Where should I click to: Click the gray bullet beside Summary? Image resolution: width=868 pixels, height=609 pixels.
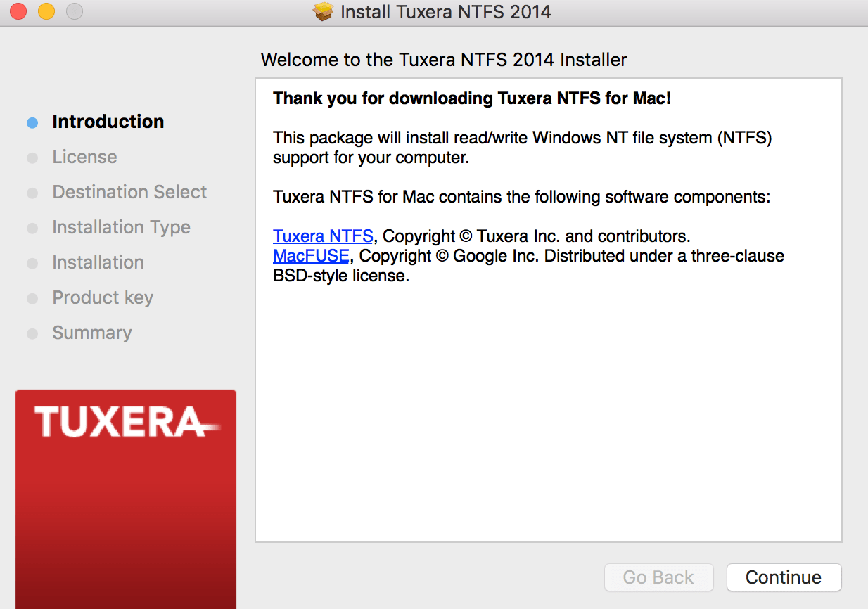[32, 333]
